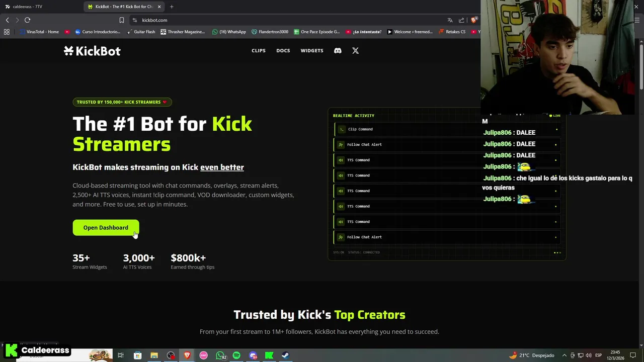
Task: Close the KickBot tab
Action: coord(159,7)
